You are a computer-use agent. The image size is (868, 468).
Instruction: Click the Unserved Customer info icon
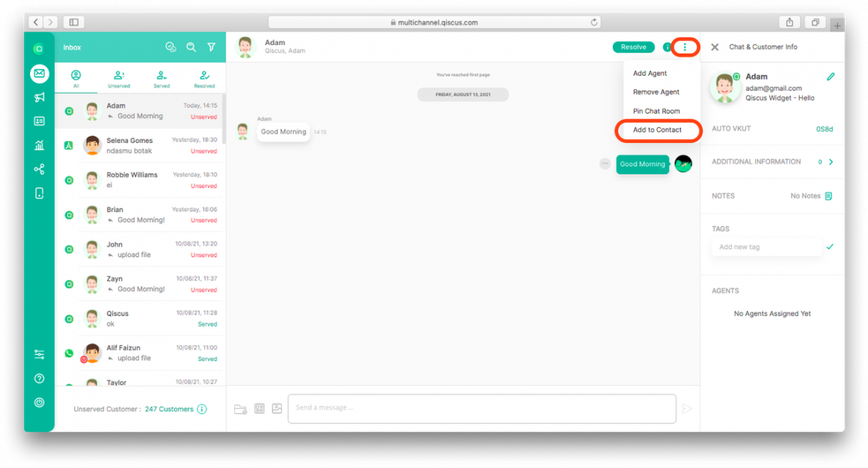(201, 409)
